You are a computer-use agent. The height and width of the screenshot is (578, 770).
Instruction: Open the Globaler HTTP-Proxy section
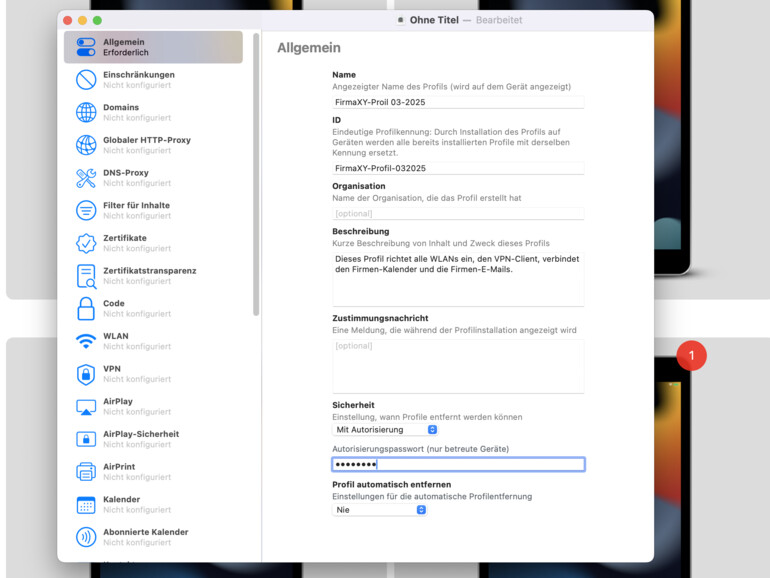point(153,145)
